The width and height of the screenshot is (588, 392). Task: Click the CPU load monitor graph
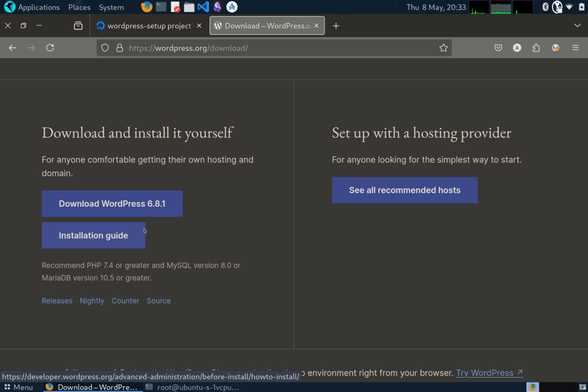tap(479, 7)
